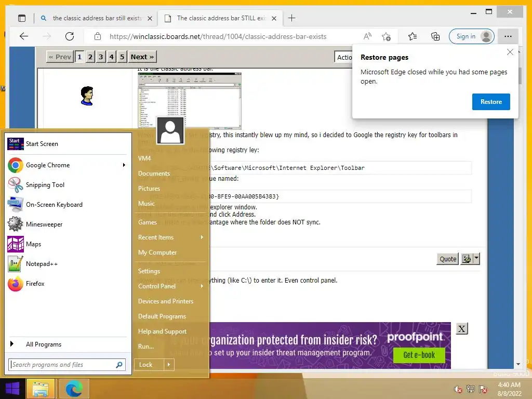Open File Explorer from the taskbar

41,389
